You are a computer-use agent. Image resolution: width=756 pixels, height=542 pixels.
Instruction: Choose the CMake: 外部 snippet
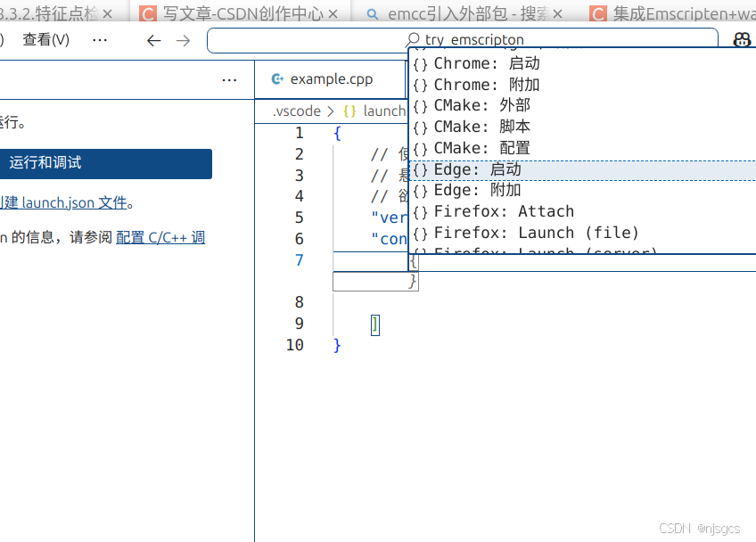582,105
